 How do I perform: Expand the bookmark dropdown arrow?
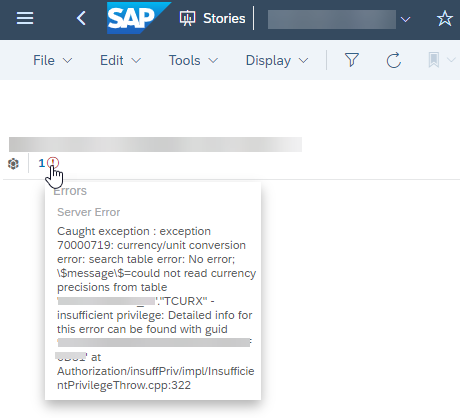[451, 60]
